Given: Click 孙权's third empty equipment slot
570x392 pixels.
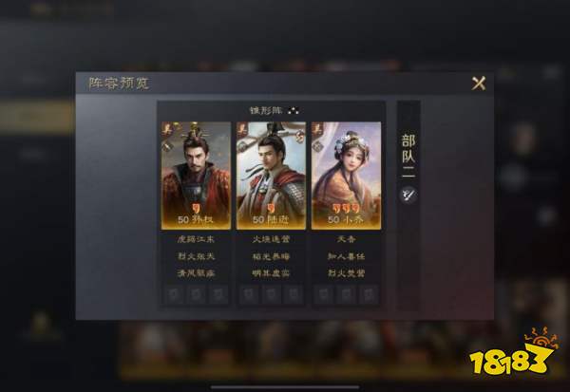Looking at the screenshot, I should (x=218, y=294).
